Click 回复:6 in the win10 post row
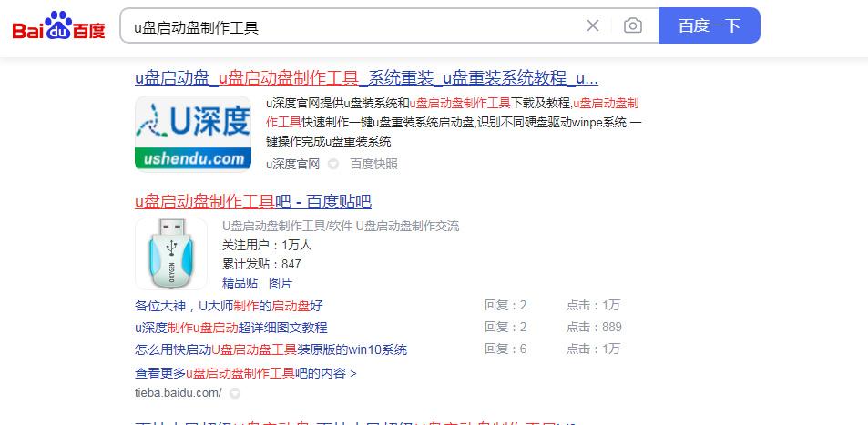 pos(505,349)
